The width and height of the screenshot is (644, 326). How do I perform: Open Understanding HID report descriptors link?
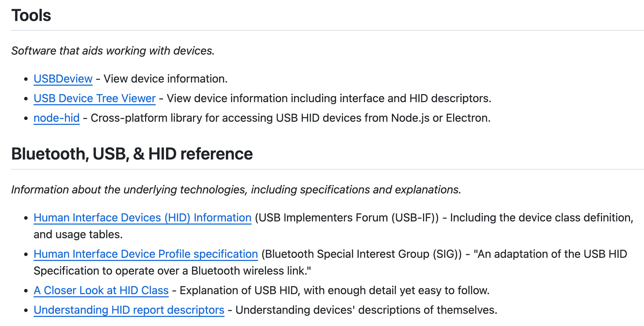pos(129,310)
